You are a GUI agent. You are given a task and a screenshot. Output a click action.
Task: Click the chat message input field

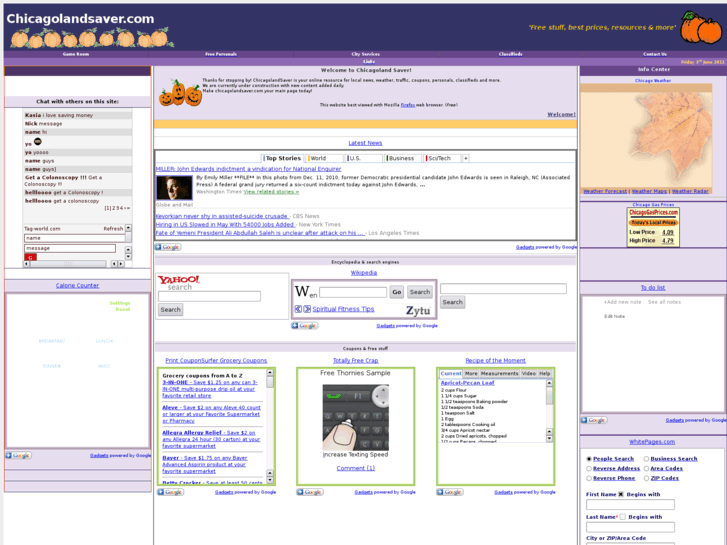[x=70, y=248]
